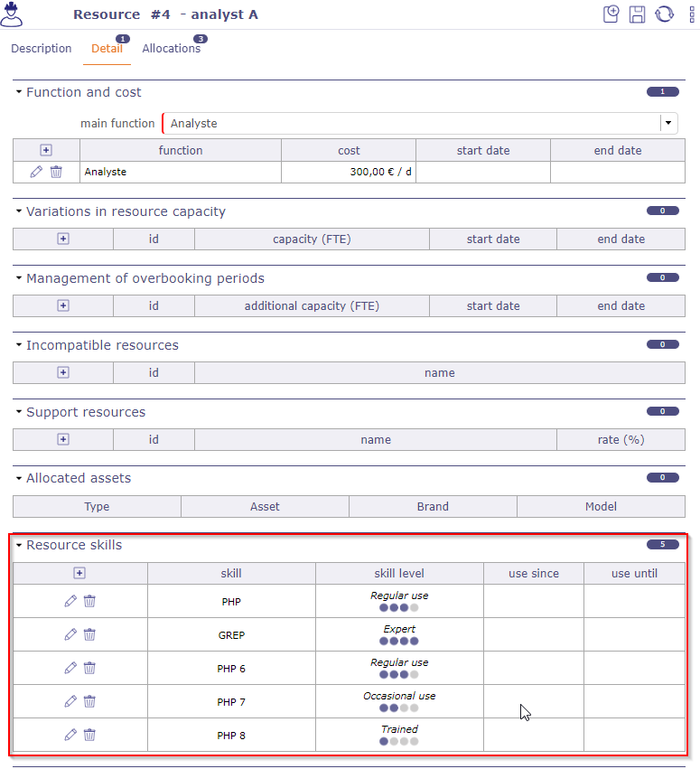
Task: Delete the PHP 7 skill entry
Action: pos(89,701)
